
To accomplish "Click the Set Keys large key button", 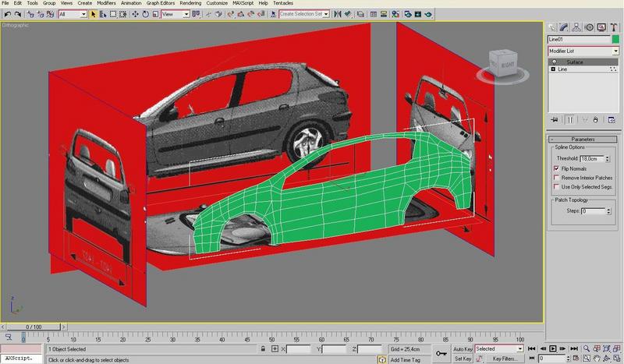I will coord(441,353).
